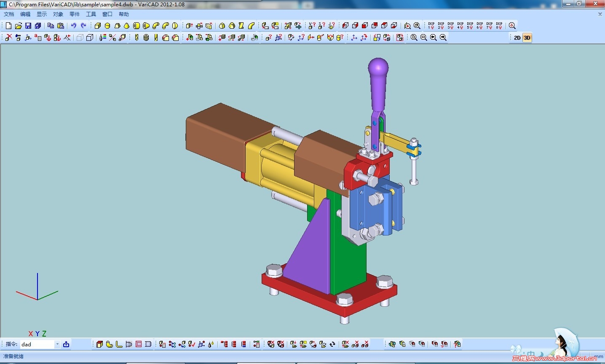Insert a pipe elbow solid
Image resolution: width=605 pixels, height=364 pixels.
tap(156, 26)
